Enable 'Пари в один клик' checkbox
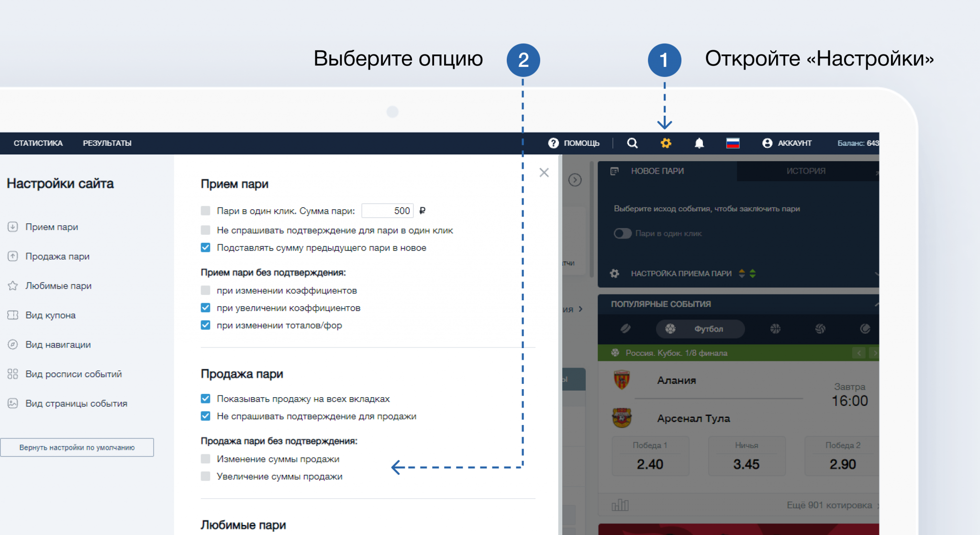 tap(206, 211)
